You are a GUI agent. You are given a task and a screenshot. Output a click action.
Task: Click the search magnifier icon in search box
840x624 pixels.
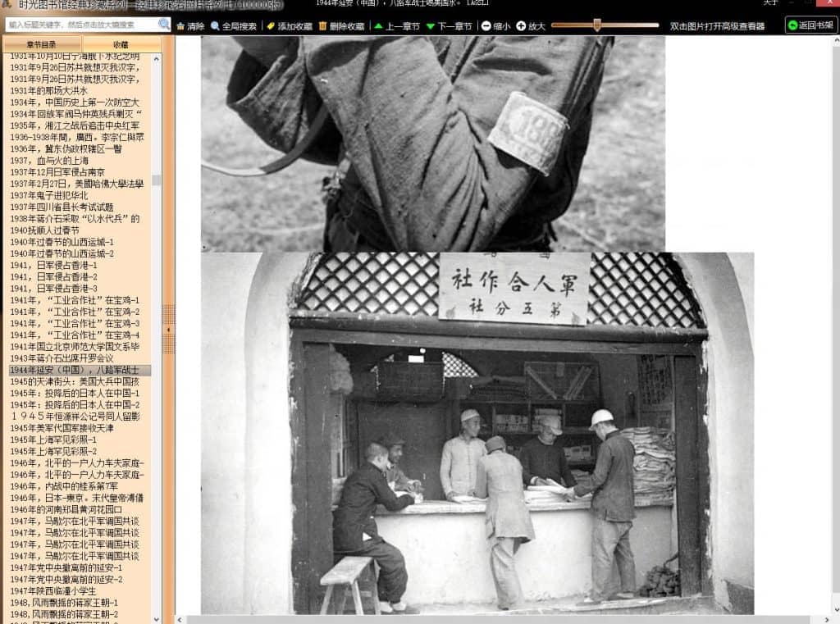pos(163,25)
